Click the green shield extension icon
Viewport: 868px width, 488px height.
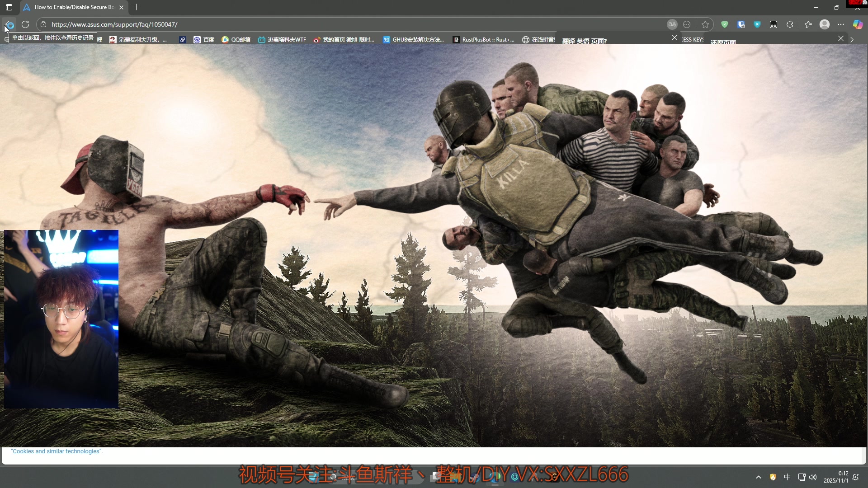click(x=725, y=24)
